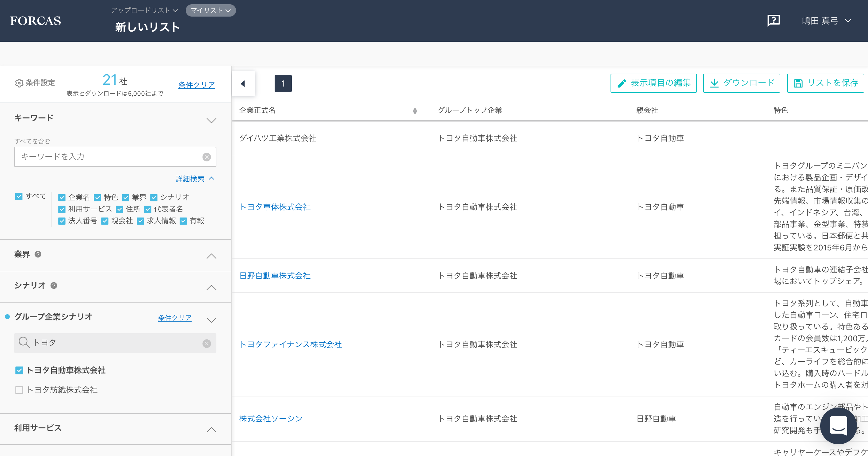Clear the トヨタ search field x icon
The height and width of the screenshot is (456, 868).
coord(207,343)
